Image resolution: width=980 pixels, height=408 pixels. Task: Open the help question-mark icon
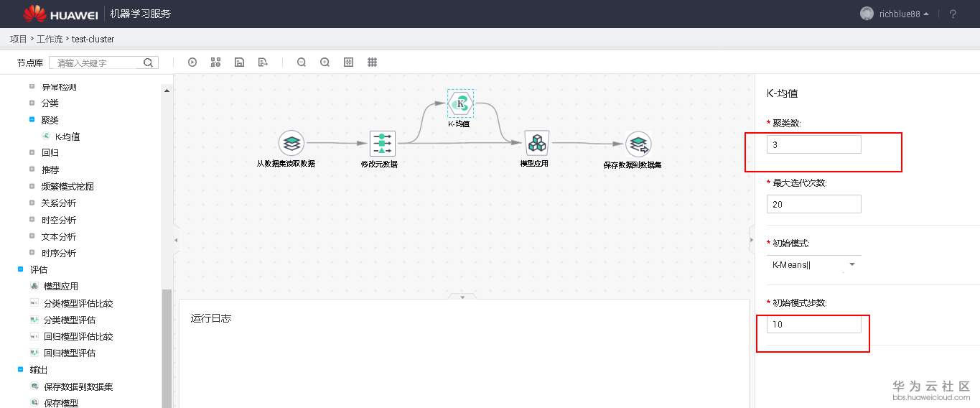[953, 14]
